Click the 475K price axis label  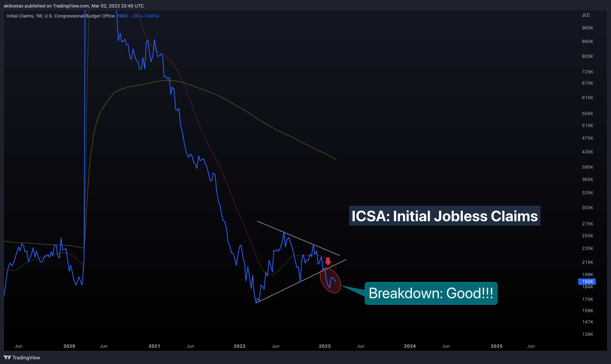click(587, 138)
